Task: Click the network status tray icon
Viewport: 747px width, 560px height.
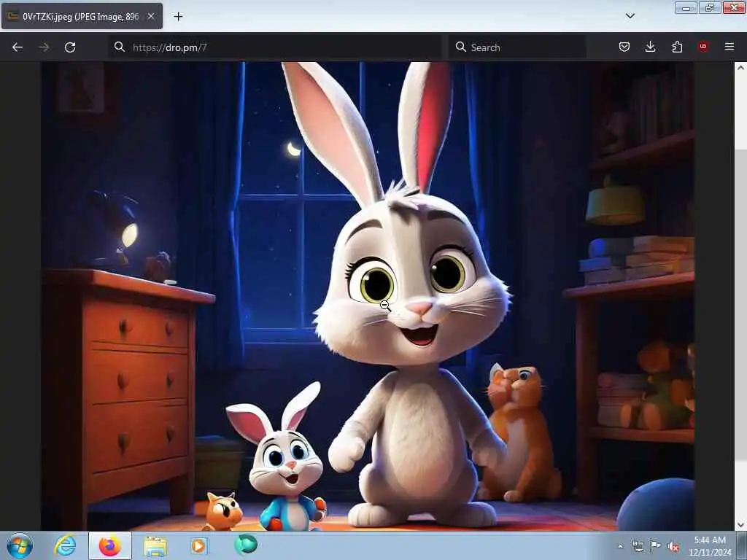Action: coord(638,546)
